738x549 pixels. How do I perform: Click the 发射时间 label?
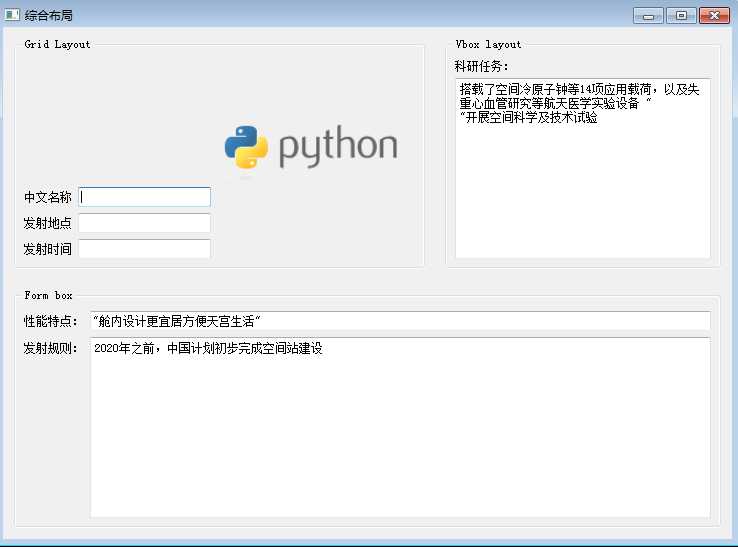click(x=48, y=249)
